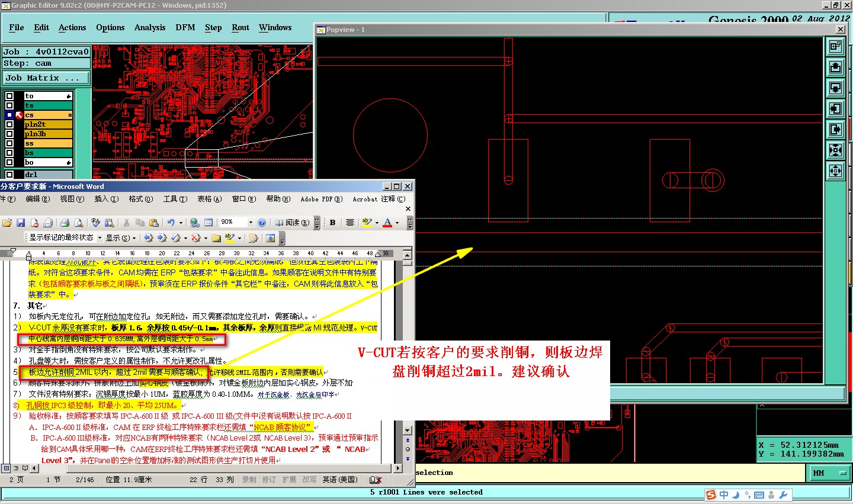The width and height of the screenshot is (853, 504).
Task: Click the Job Matrix button
Action: [46, 78]
